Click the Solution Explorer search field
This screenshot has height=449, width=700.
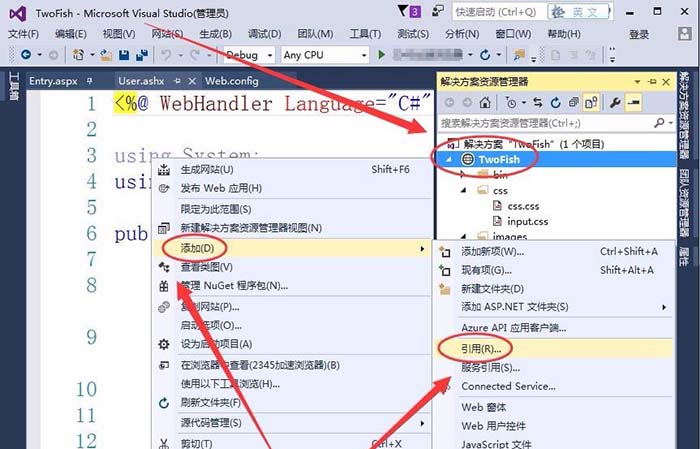pos(546,123)
